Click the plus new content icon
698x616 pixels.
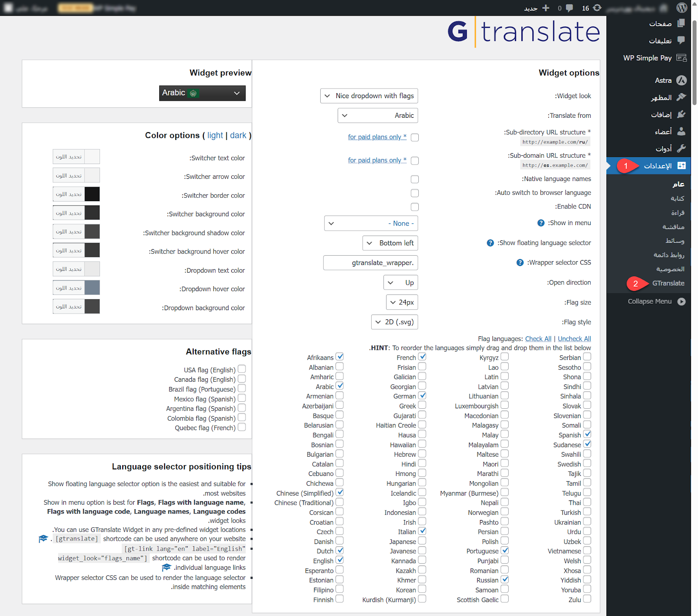[546, 8]
